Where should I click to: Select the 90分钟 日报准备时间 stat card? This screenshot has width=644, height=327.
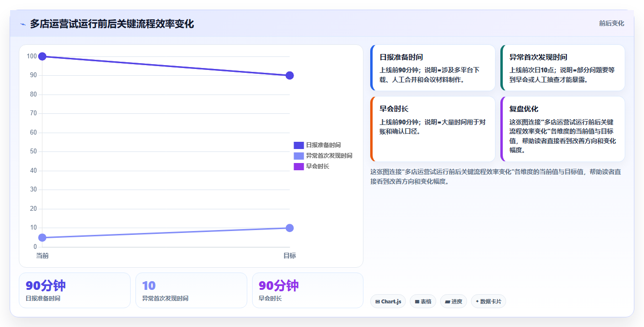pos(75,290)
